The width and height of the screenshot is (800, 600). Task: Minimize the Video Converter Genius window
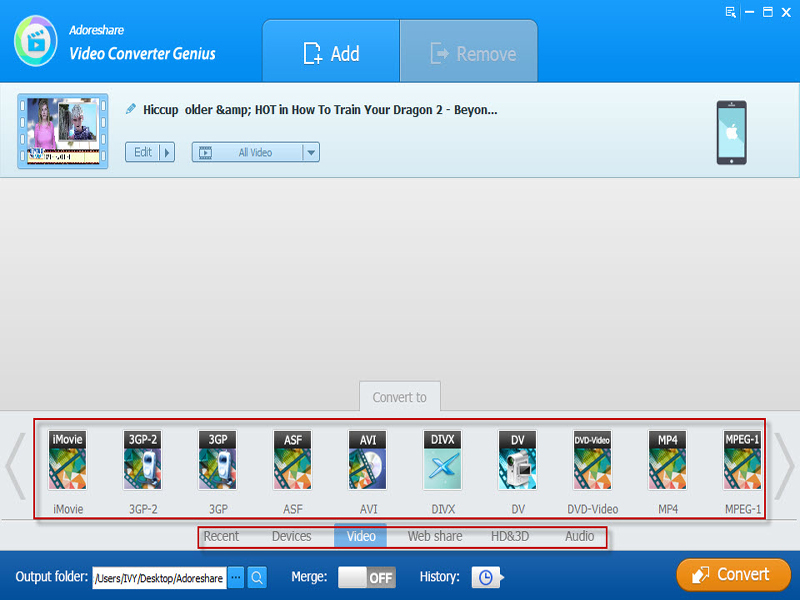(749, 12)
